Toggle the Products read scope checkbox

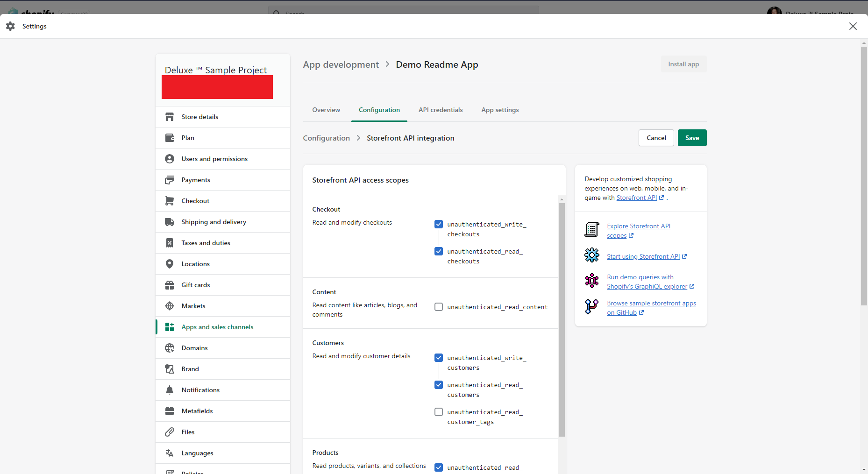tap(439, 467)
